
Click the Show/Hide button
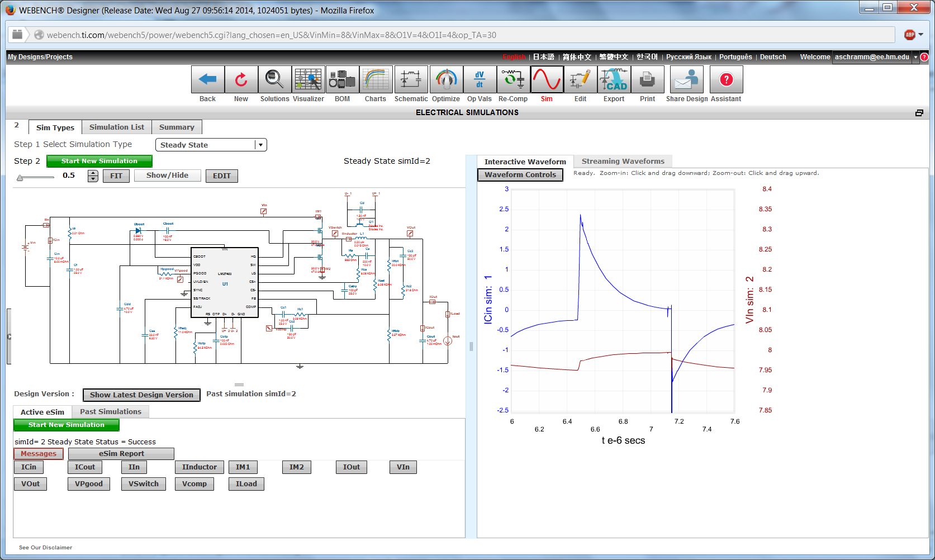168,175
